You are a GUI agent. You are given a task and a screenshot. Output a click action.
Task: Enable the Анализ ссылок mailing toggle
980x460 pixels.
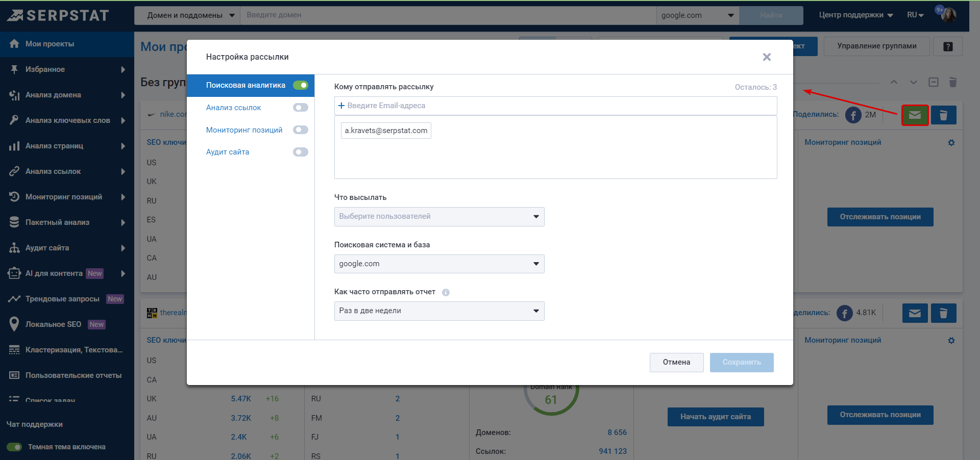coord(301,108)
